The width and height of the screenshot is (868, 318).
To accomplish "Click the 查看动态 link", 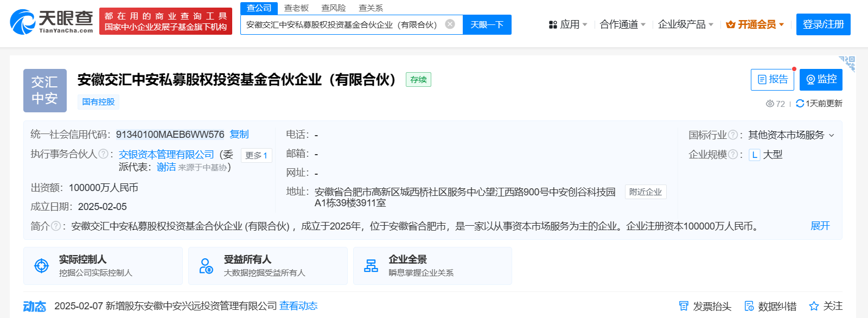I will [x=298, y=306].
